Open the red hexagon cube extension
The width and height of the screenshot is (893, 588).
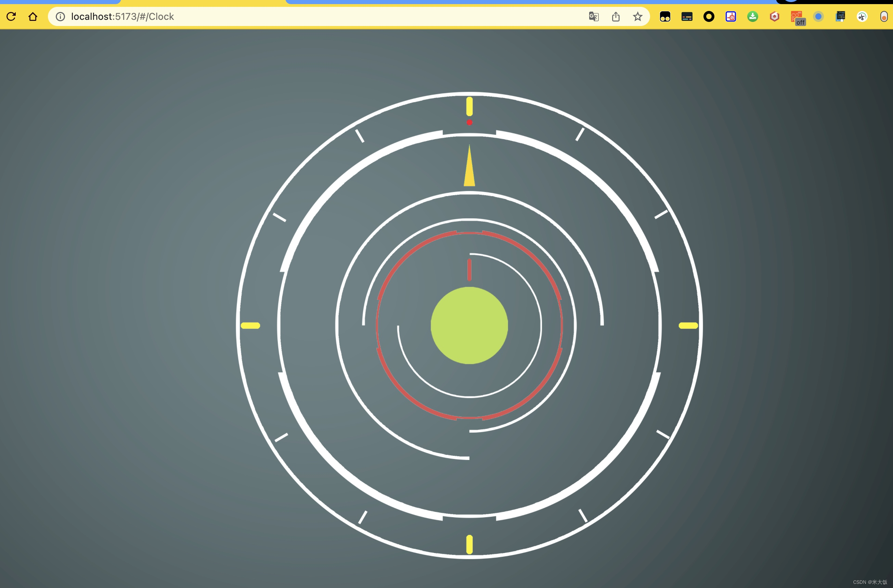click(x=774, y=16)
